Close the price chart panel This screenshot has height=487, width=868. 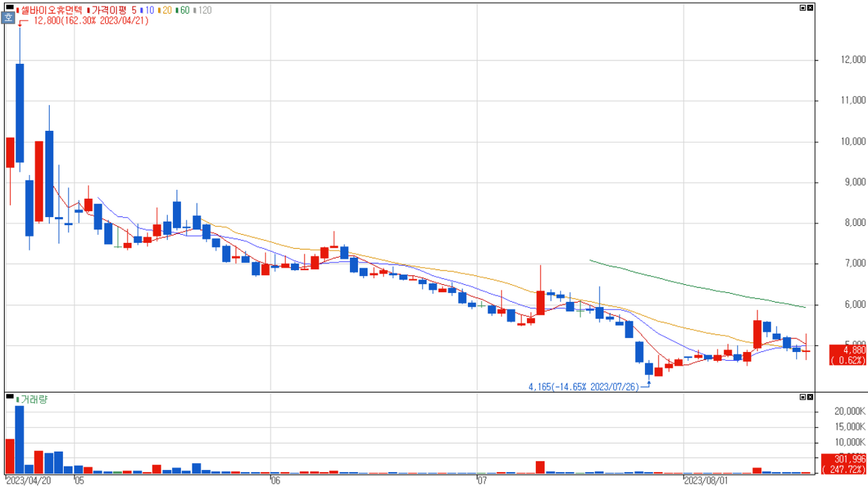point(810,8)
